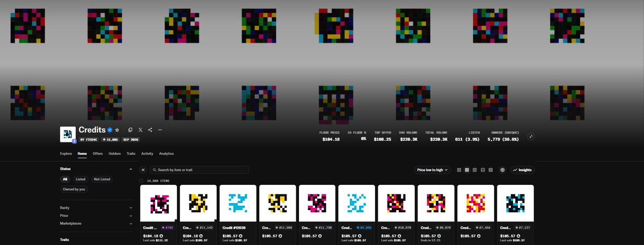Image resolution: width=644 pixels, height=245 pixels.
Task: Switch to the Activity tab
Action: [x=147, y=154]
